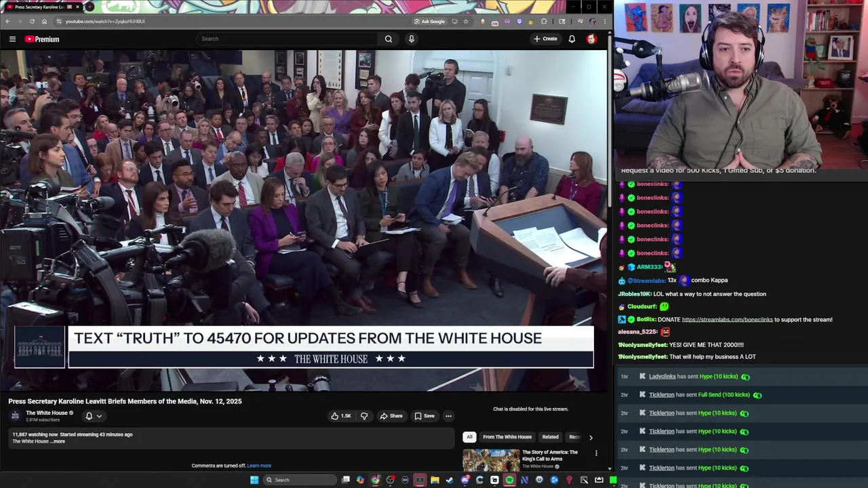Open Chrome from the taskbar
The image size is (868, 488).
[376, 480]
